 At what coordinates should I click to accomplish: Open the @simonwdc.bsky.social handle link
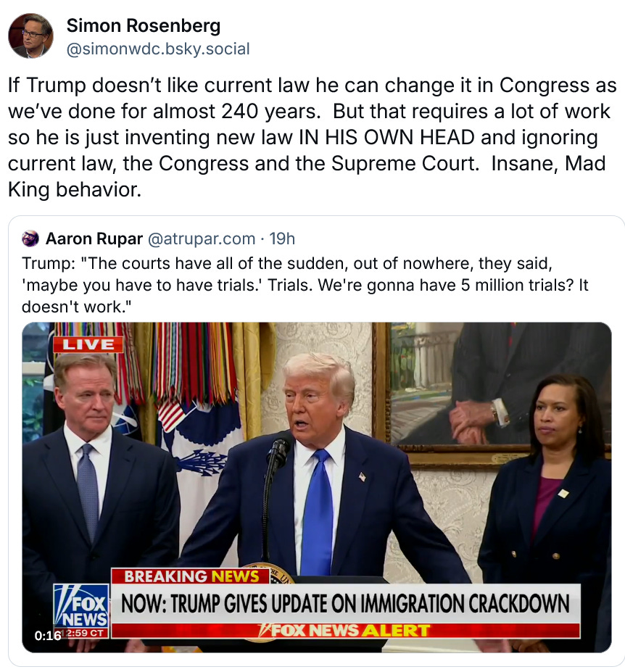coord(158,49)
